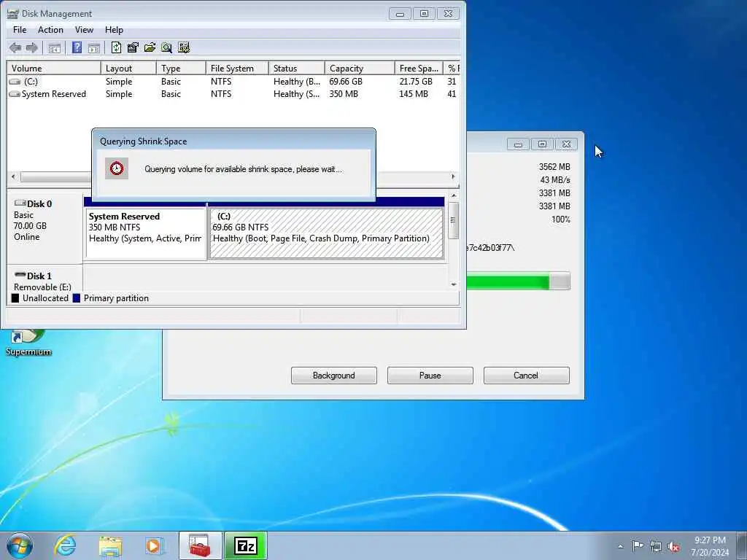Click the Action Center flag tray icon
This screenshot has width=747, height=560.
click(638, 545)
